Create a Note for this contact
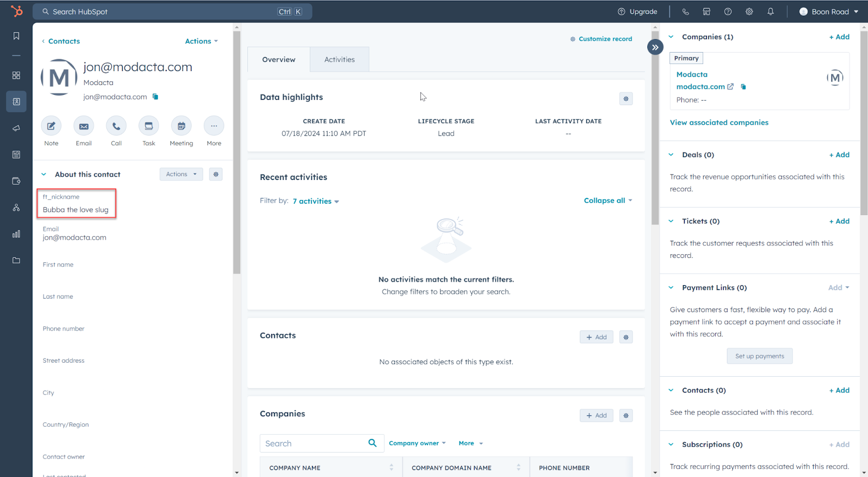868x477 pixels. tap(51, 126)
